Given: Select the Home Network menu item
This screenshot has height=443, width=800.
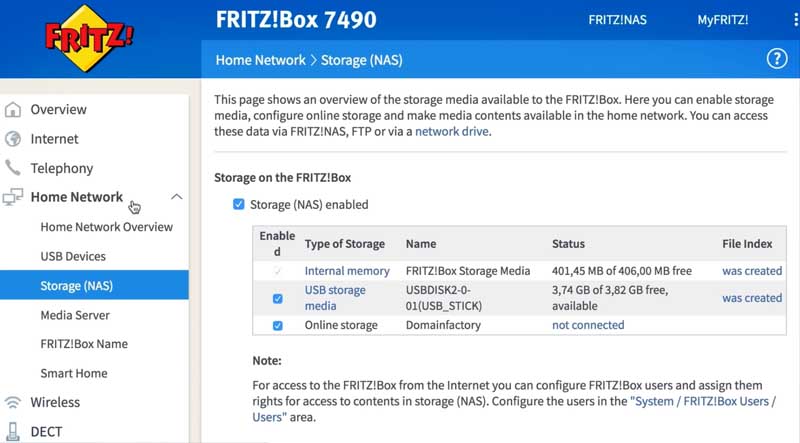Looking at the screenshot, I should click(x=77, y=197).
